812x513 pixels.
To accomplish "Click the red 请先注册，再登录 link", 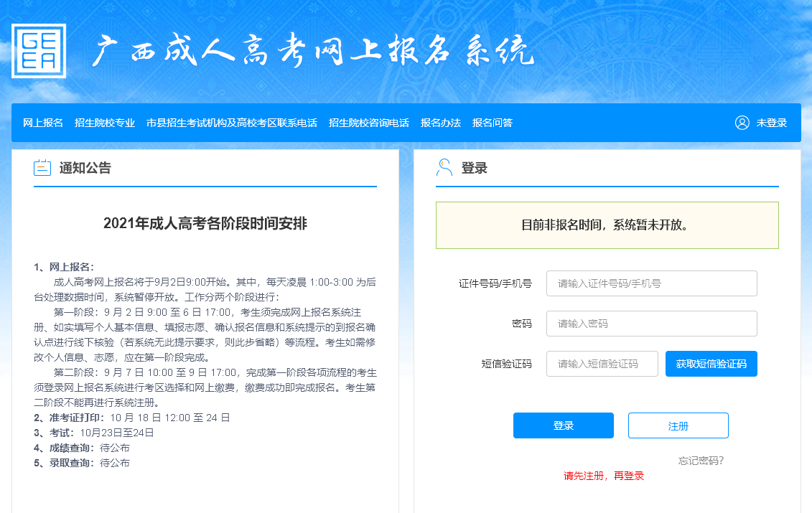I will point(605,475).
